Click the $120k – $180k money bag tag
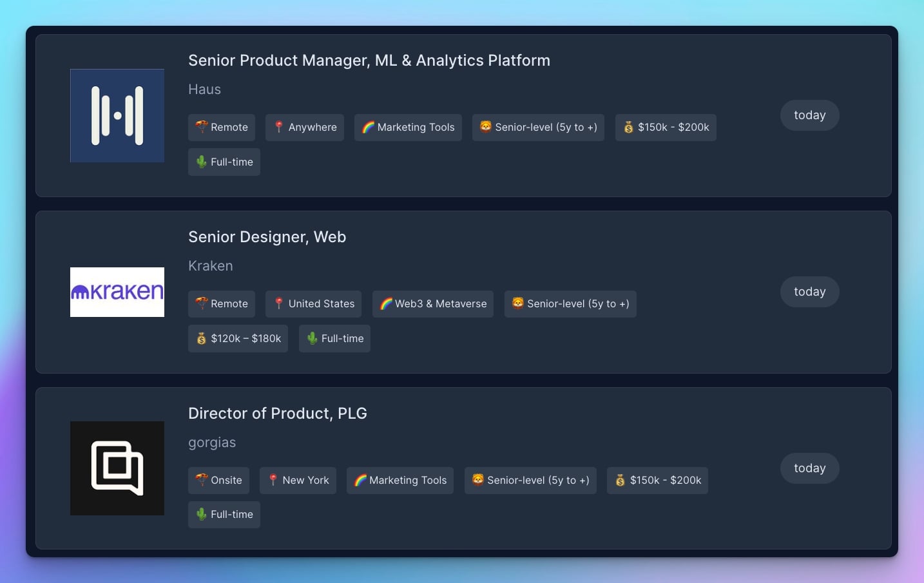The height and width of the screenshot is (583, 924). click(x=238, y=339)
